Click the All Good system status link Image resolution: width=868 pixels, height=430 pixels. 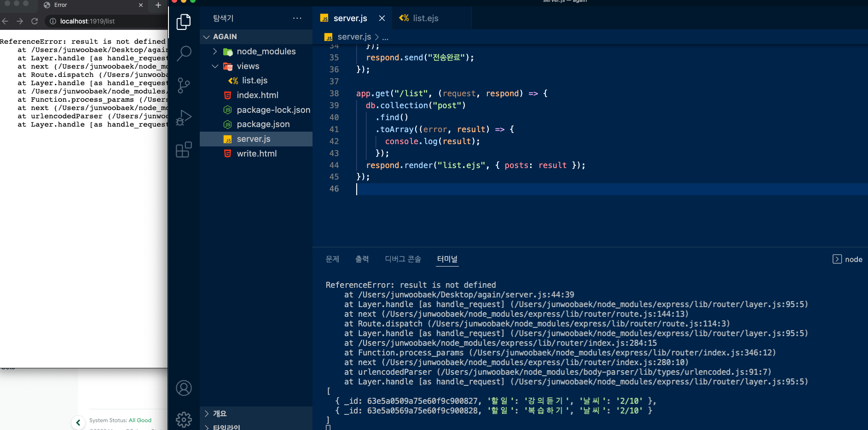[140, 420]
